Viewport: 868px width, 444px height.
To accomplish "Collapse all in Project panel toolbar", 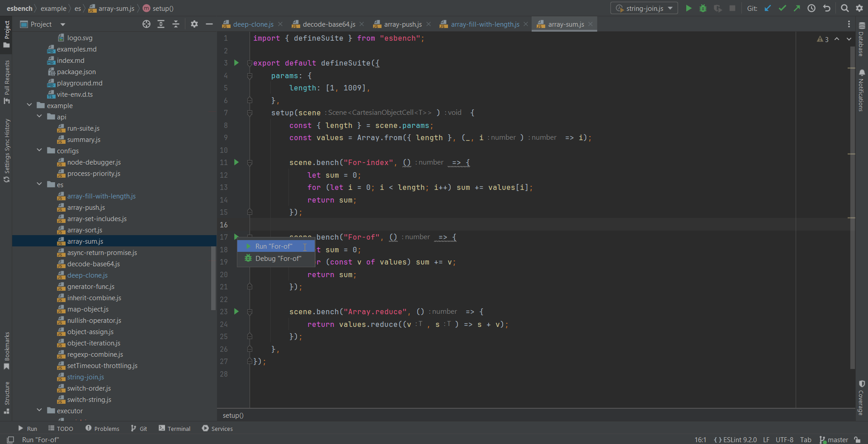I will pos(176,24).
